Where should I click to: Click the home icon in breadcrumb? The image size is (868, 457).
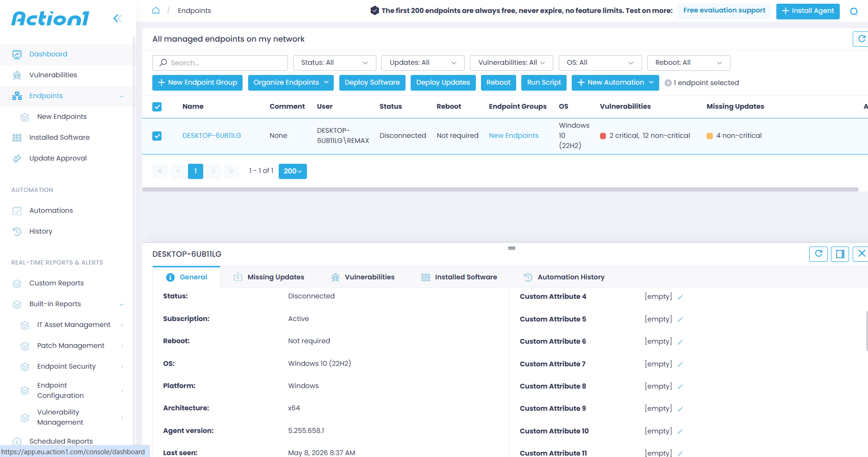(x=156, y=10)
